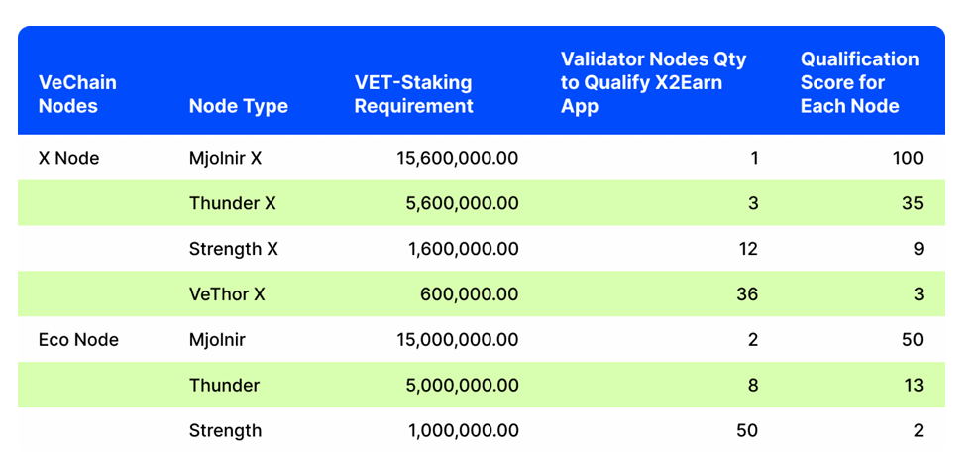Click the Node Type column header
The image size is (980, 465).
tap(239, 106)
